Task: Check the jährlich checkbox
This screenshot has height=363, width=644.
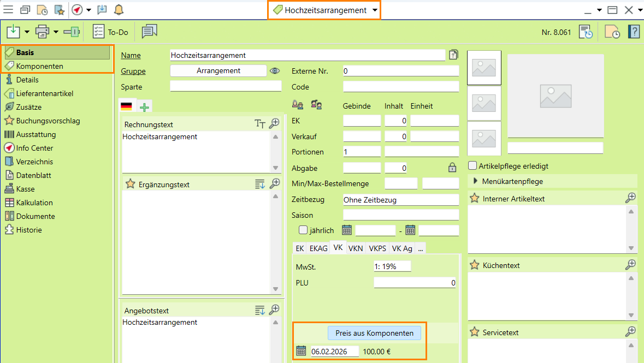Action: 303,230
